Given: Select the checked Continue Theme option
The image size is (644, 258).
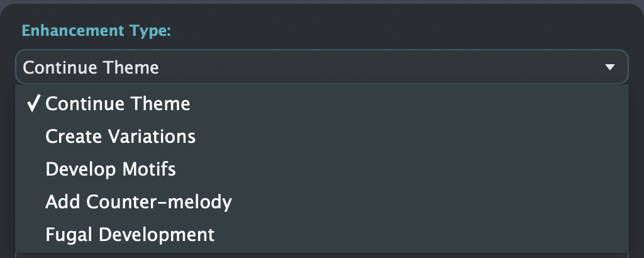Looking at the screenshot, I should point(321,104).
